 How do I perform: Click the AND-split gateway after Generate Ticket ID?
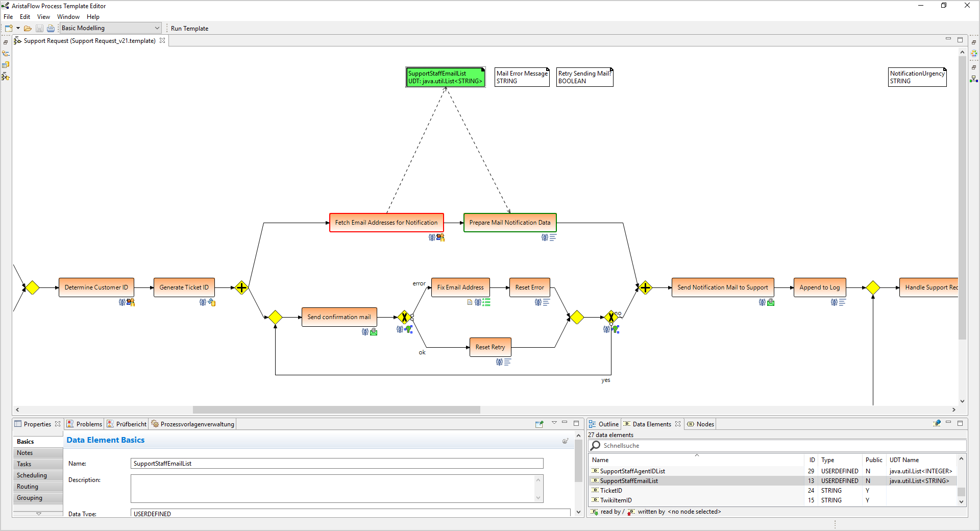pyautogui.click(x=241, y=287)
